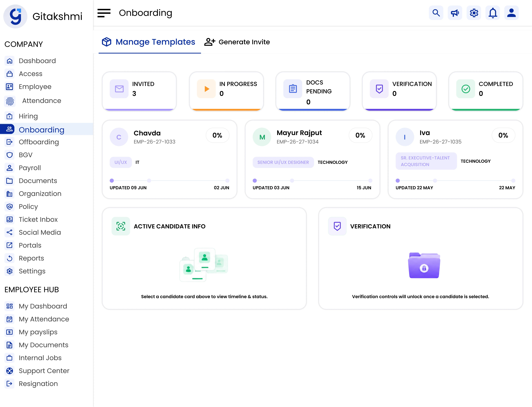Open notifications bell icon

493,13
